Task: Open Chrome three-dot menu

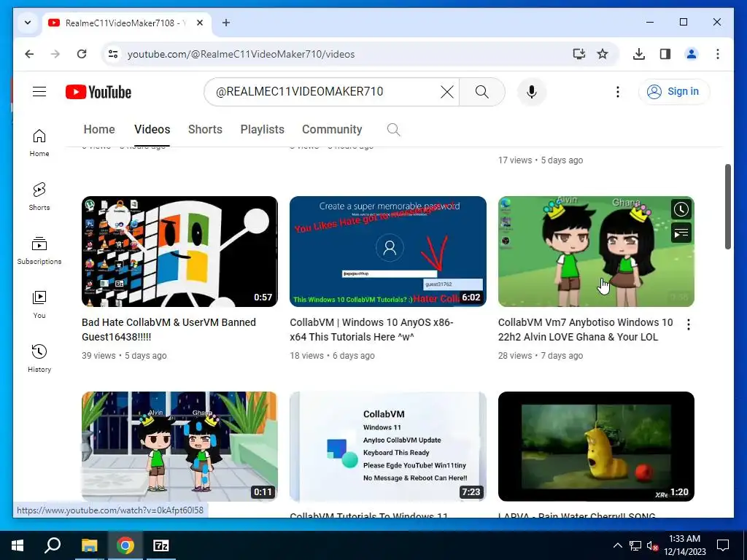Action: (718, 54)
